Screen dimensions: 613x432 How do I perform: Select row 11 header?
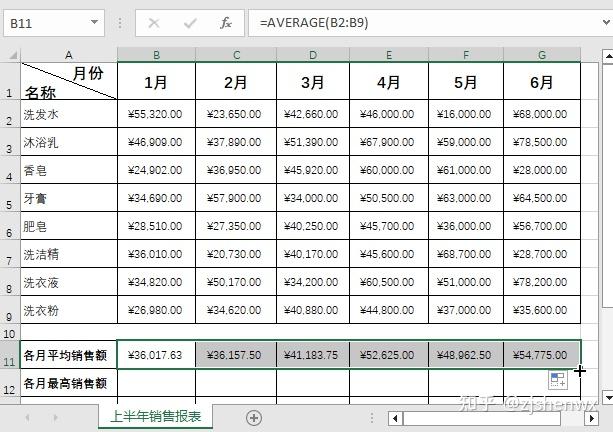(x=10, y=355)
